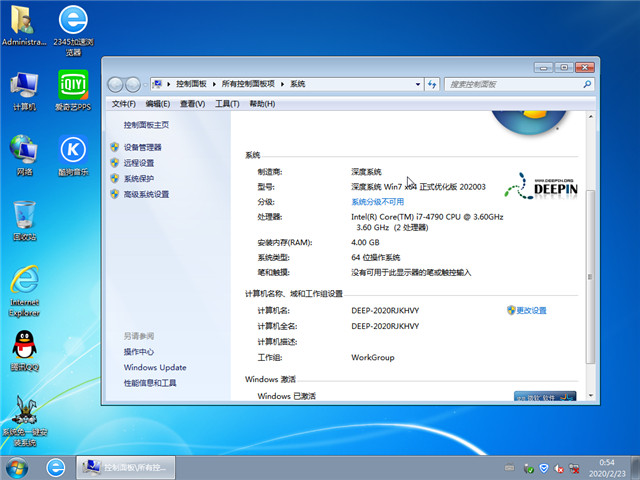The height and width of the screenshot is (480, 640).
Task: Click the genuine software badge at bottom
Action: [545, 396]
